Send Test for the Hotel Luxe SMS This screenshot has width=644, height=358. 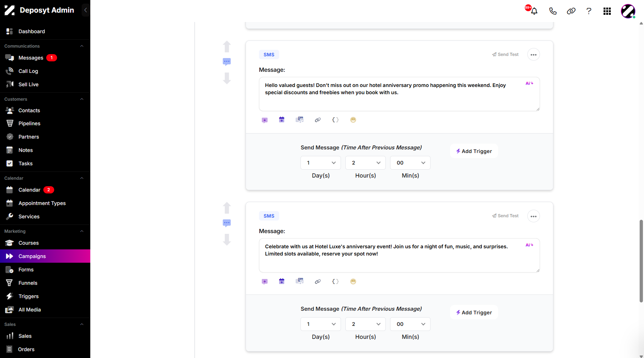point(505,216)
